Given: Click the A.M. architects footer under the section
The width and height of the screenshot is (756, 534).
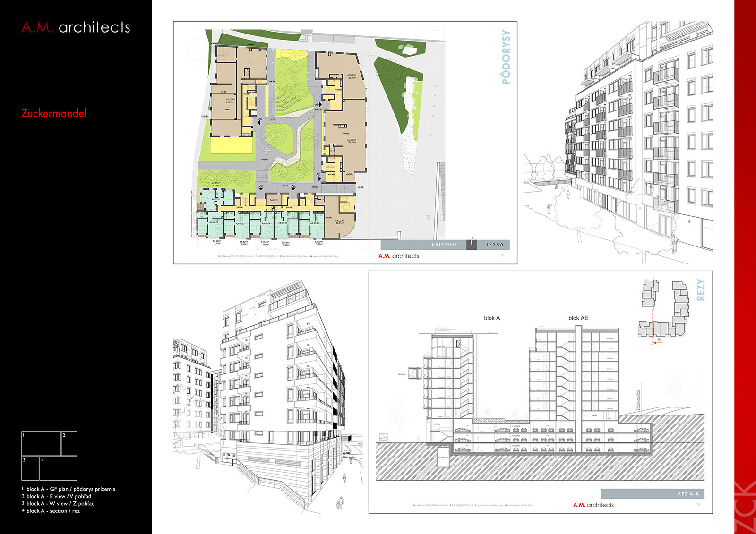Looking at the screenshot, I should (x=593, y=505).
